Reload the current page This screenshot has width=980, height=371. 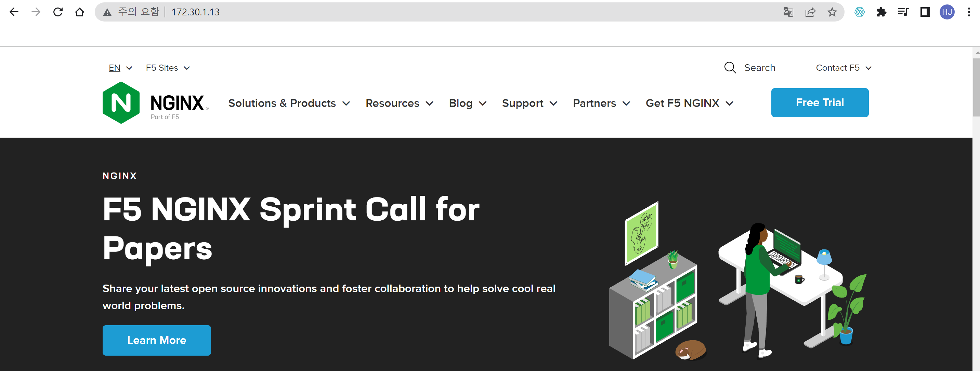[58, 12]
